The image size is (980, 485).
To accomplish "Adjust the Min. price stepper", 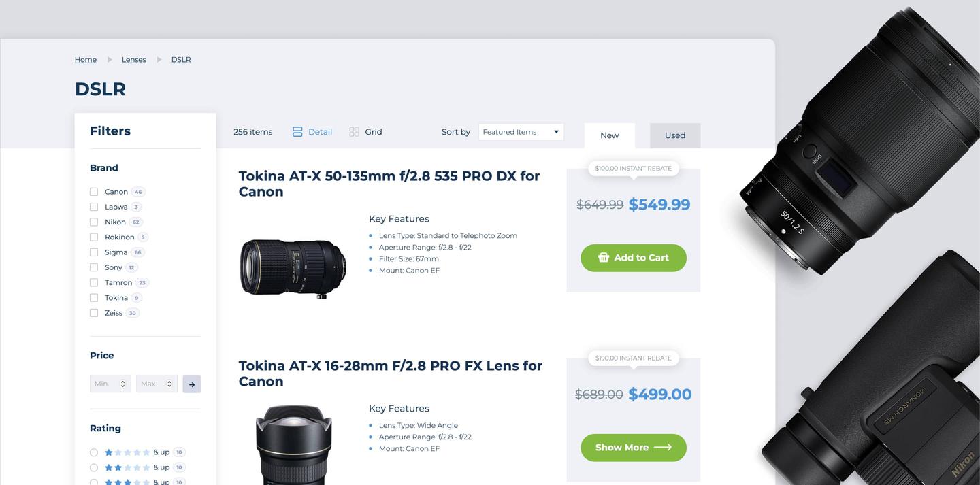I will coord(122,384).
